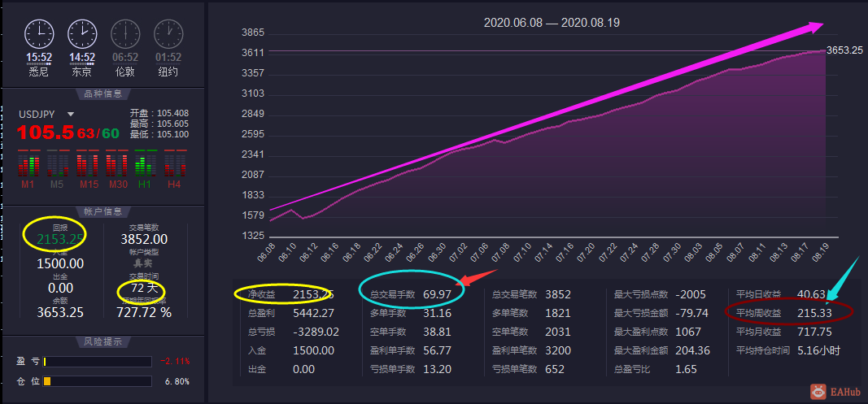Click the EAHub logo icon
The height and width of the screenshot is (404, 868).
(x=819, y=391)
